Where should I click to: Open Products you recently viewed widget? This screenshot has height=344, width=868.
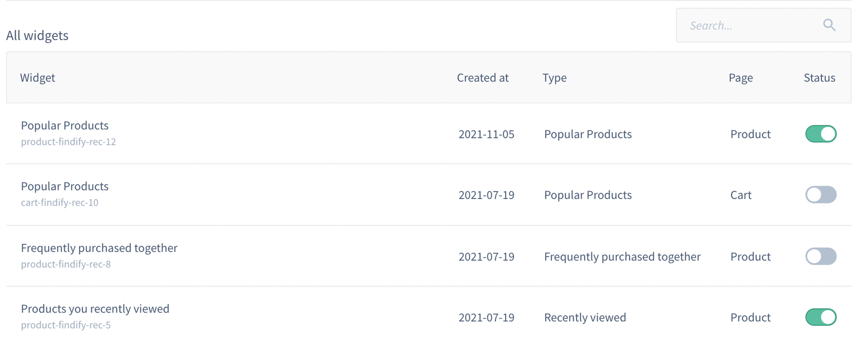[x=95, y=309]
